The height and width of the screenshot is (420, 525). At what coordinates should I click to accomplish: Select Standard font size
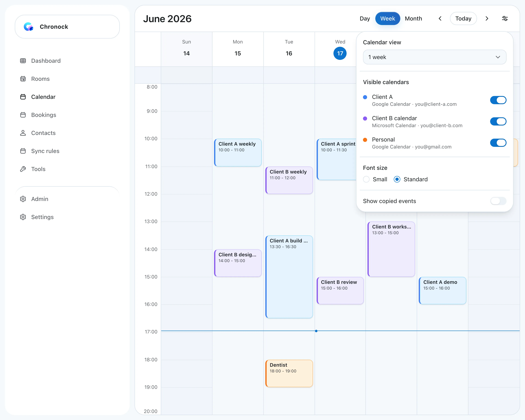coord(397,179)
